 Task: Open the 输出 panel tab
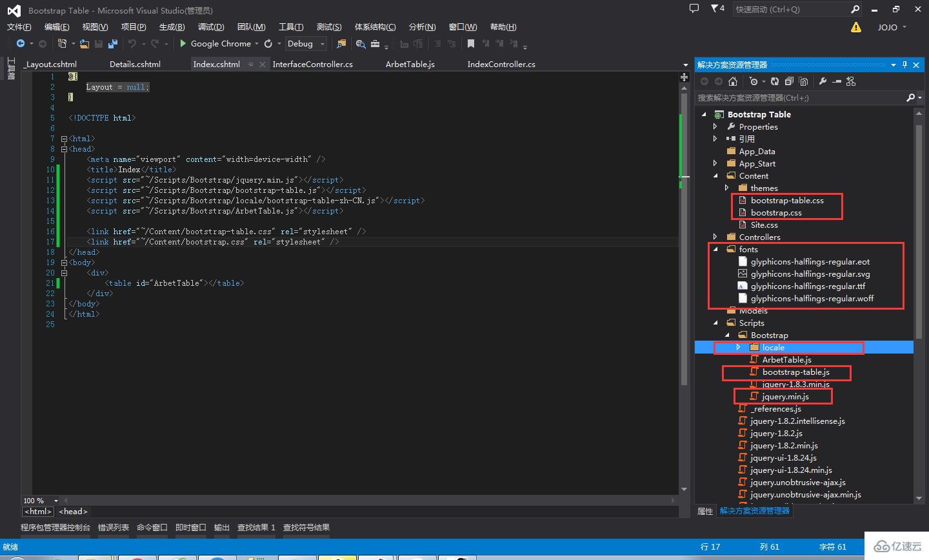pos(222,527)
